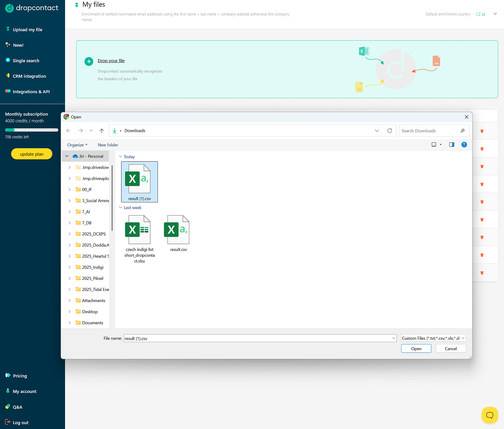This screenshot has width=504, height=429.
Task: Expand the address bar history dropdown
Action: click(377, 130)
